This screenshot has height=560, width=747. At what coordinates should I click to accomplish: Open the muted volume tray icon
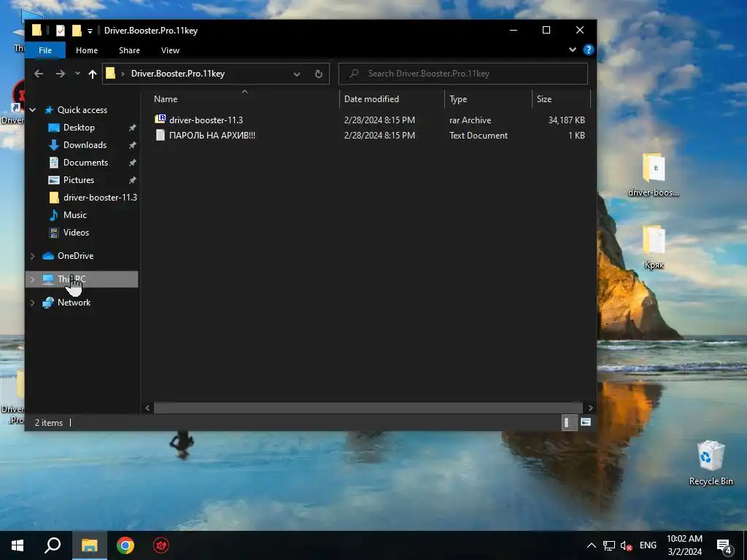click(x=627, y=545)
